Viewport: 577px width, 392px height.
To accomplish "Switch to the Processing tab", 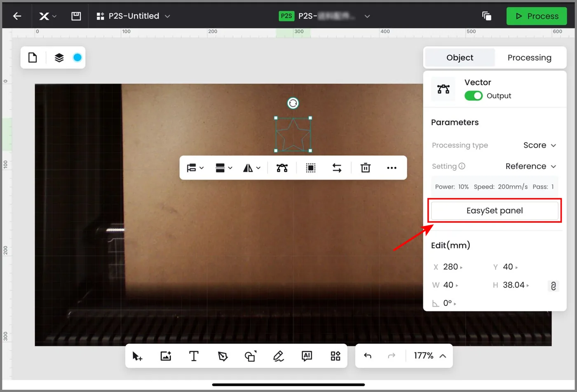I will point(530,58).
